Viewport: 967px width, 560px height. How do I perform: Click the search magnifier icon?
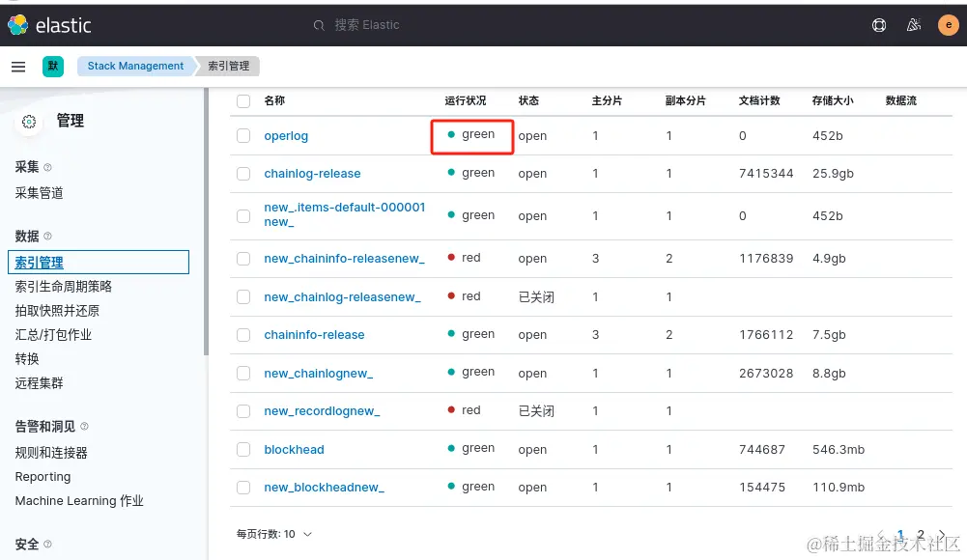point(319,25)
